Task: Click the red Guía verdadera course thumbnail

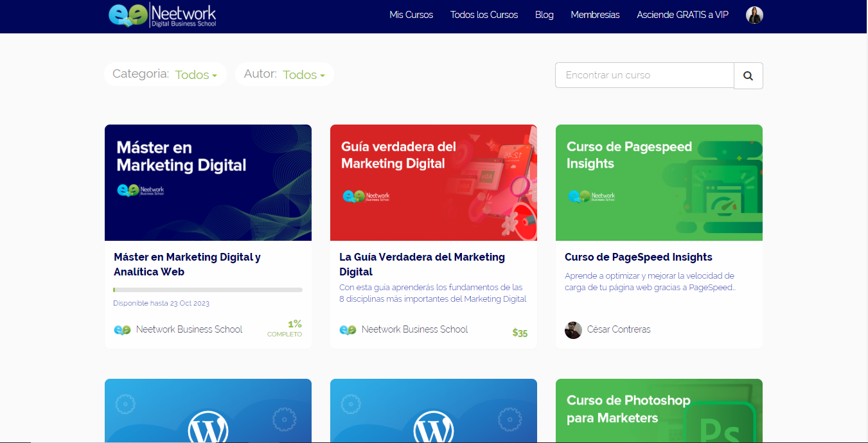Action: click(x=433, y=182)
